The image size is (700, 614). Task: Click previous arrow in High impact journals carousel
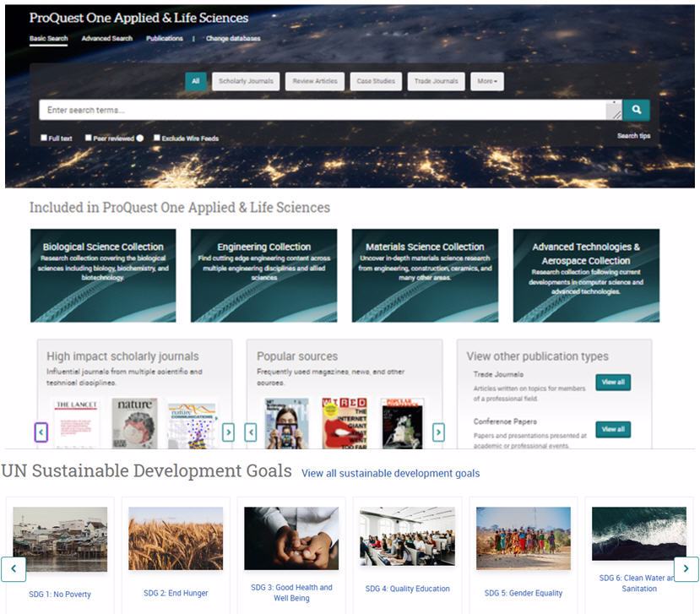[41, 432]
